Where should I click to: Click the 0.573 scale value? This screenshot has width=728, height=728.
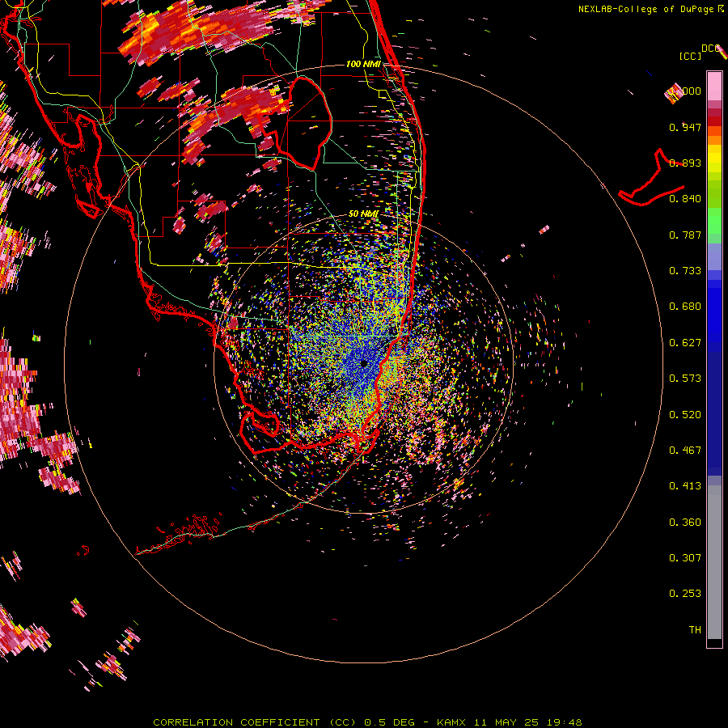[x=685, y=379]
